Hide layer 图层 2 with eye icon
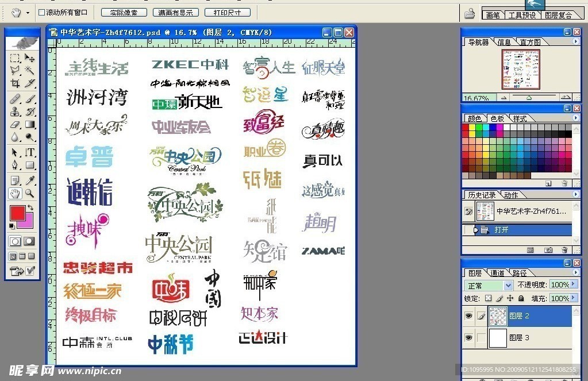The width and height of the screenshot is (588, 381). pos(469,315)
